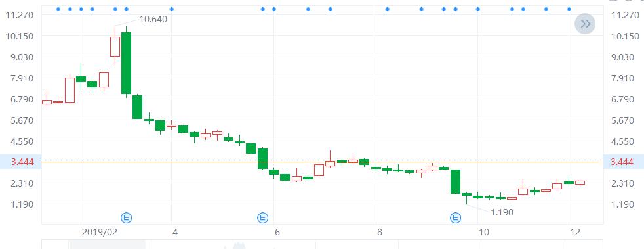Click the 2.310 label on left axis
This screenshot has height=249, width=644.
pyautogui.click(x=22, y=183)
